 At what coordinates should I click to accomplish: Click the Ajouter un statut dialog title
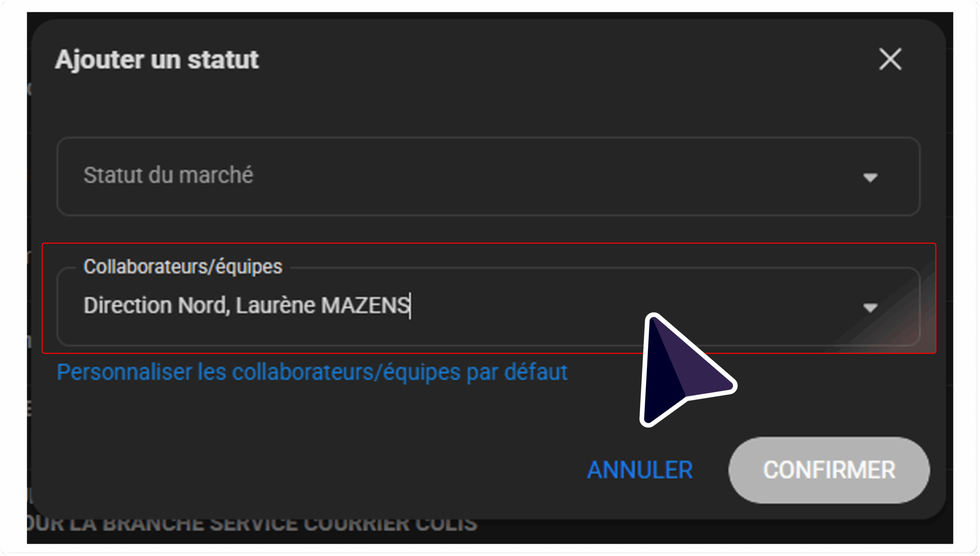(x=157, y=60)
